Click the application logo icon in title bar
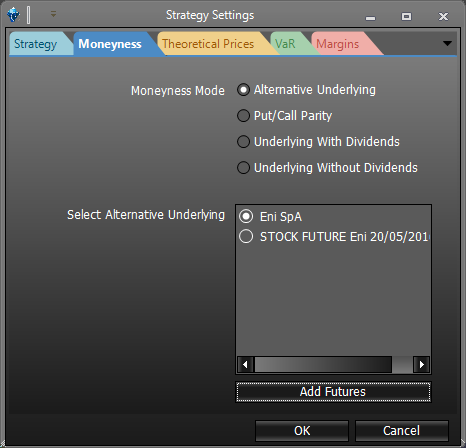466x448 pixels. 13,15
